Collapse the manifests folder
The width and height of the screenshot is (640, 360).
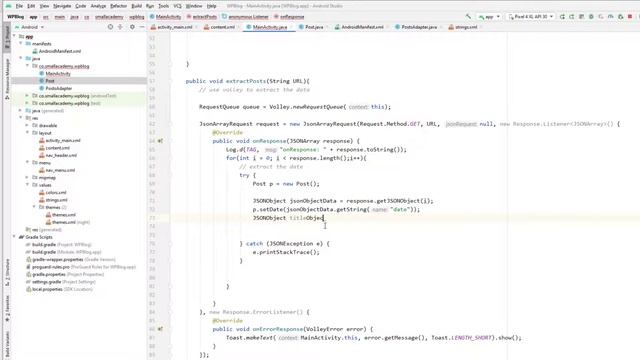pos(20,44)
